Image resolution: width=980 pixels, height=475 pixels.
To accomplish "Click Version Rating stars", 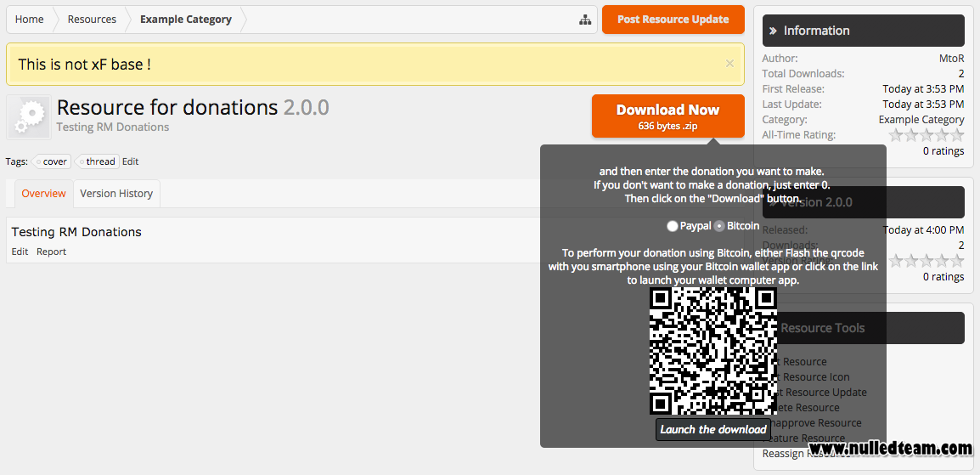I will [x=926, y=261].
